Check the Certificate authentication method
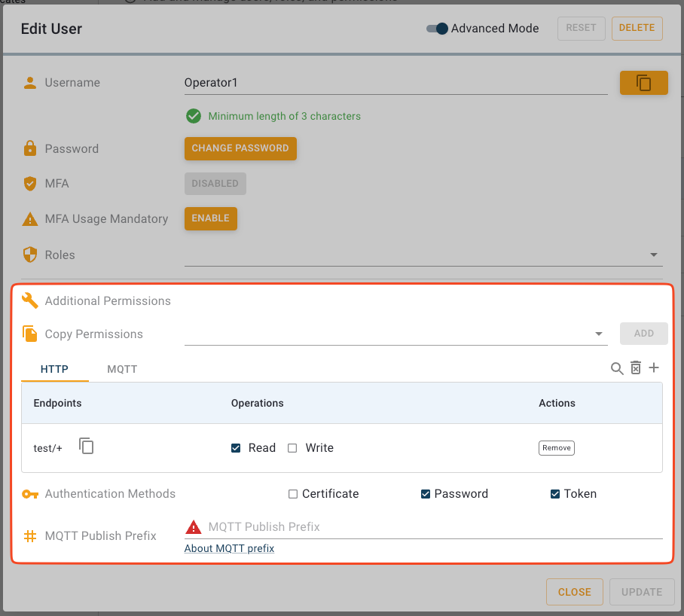684x616 pixels. (x=293, y=494)
